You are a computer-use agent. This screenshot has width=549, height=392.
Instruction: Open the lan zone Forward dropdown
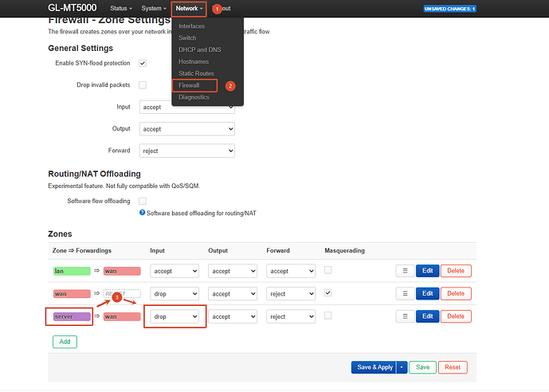pos(291,271)
